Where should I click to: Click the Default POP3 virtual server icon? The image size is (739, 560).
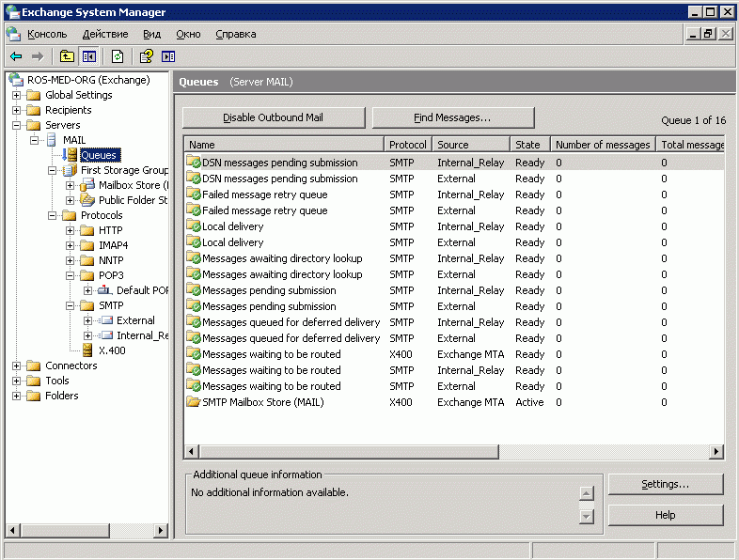(105, 290)
